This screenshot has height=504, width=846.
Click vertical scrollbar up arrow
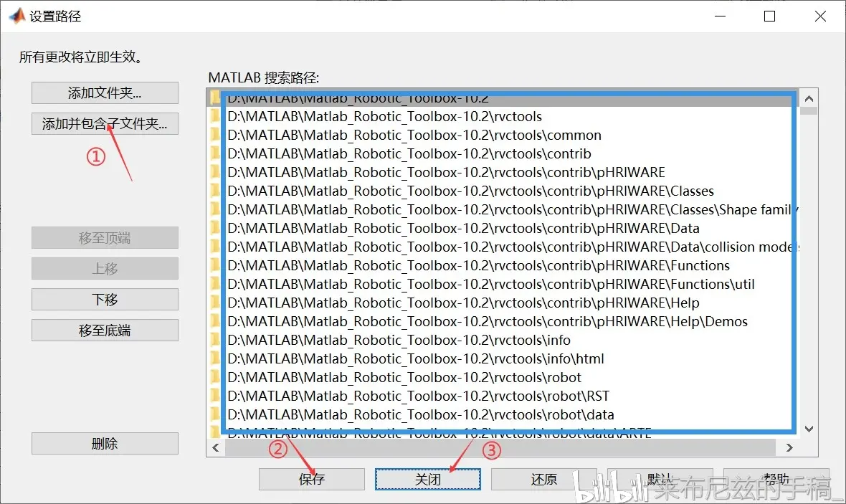(x=809, y=99)
